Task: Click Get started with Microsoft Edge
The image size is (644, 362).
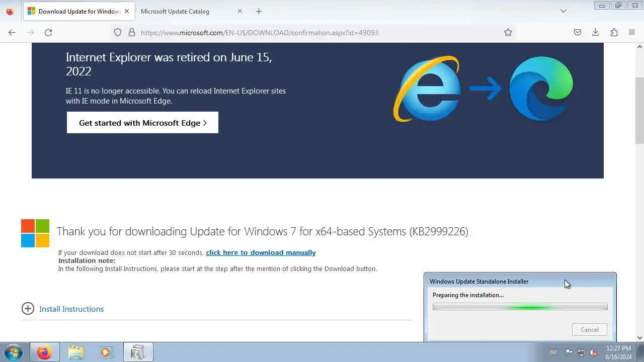Action: (x=142, y=123)
